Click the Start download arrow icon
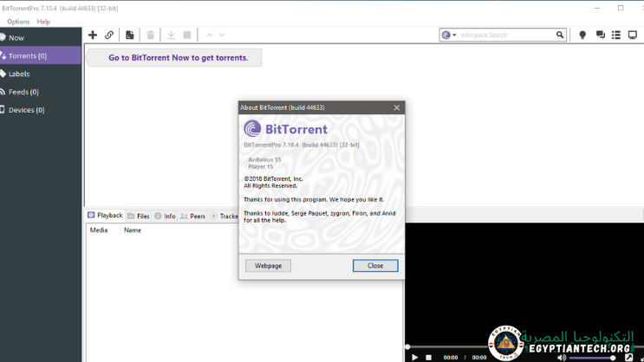The width and height of the screenshot is (644, 362). click(x=171, y=35)
